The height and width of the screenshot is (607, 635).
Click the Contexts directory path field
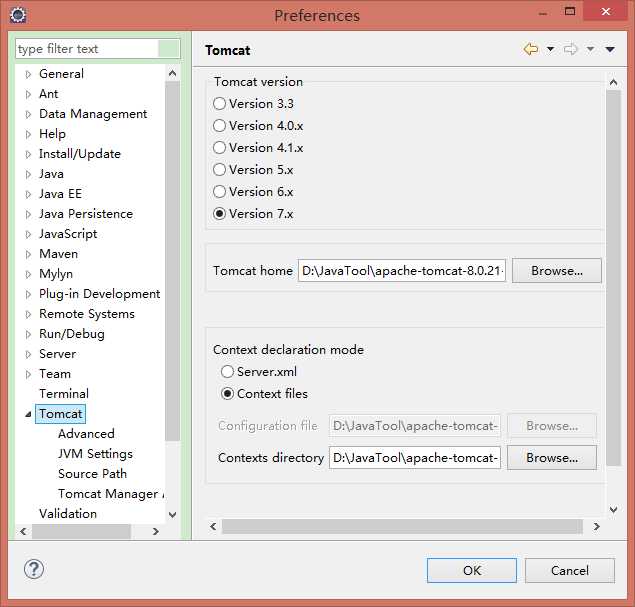click(x=415, y=458)
